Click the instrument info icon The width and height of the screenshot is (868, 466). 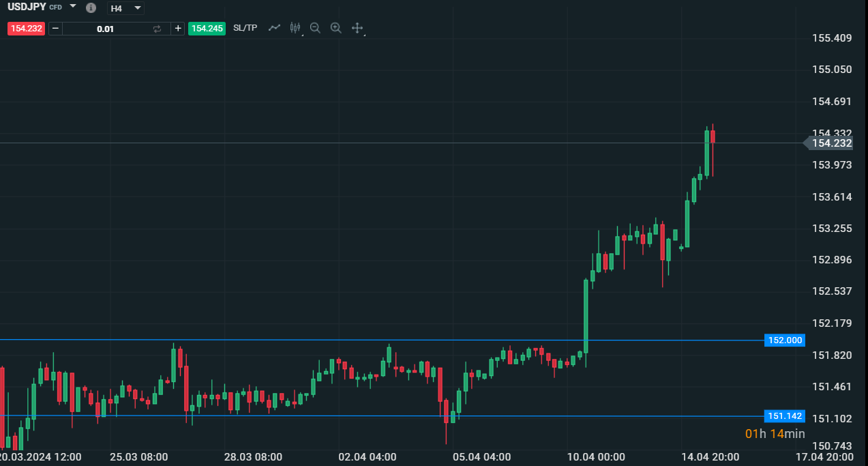pyautogui.click(x=91, y=8)
